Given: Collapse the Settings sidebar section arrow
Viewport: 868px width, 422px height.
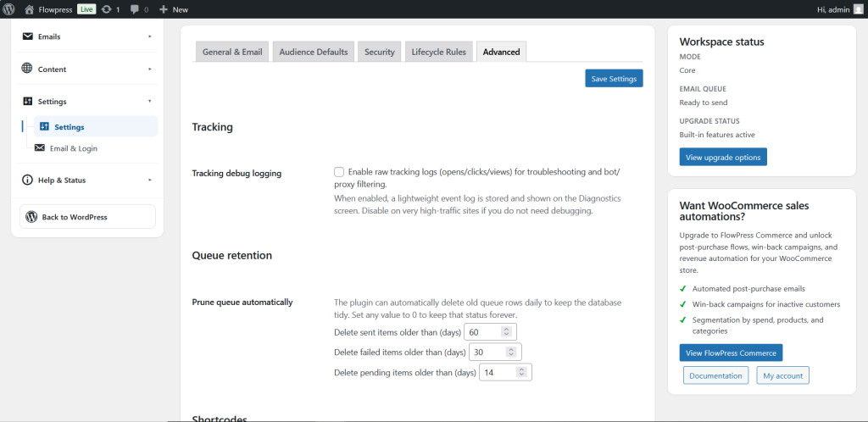Looking at the screenshot, I should (150, 101).
